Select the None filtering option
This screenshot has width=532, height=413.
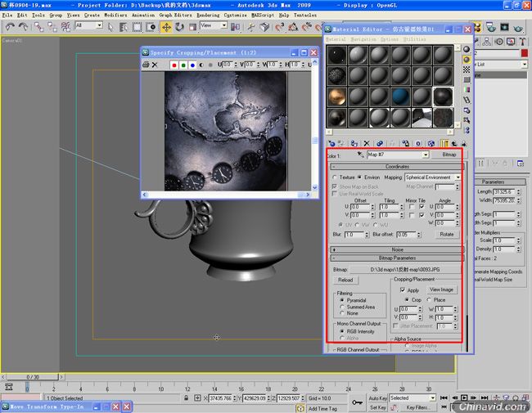[x=342, y=313]
